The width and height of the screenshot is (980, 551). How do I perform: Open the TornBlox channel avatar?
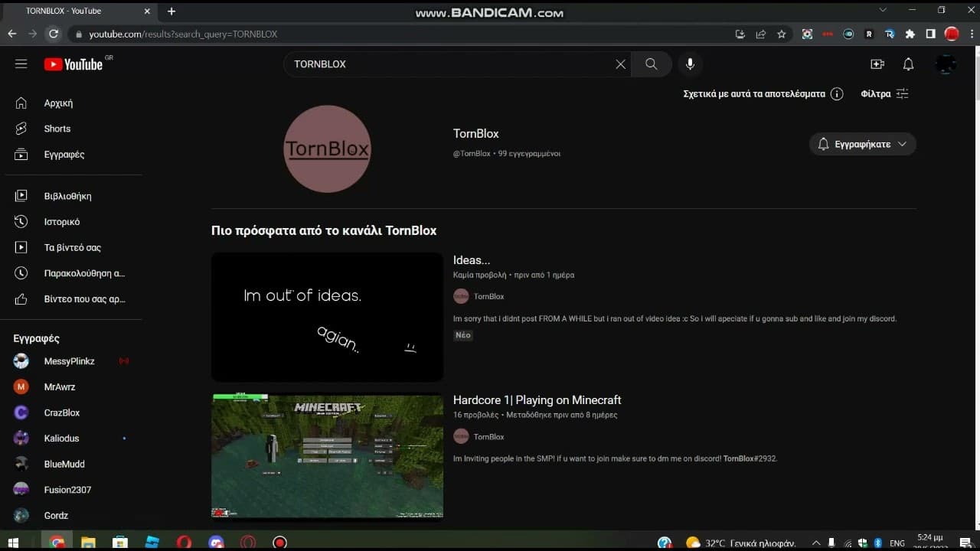[x=327, y=148]
